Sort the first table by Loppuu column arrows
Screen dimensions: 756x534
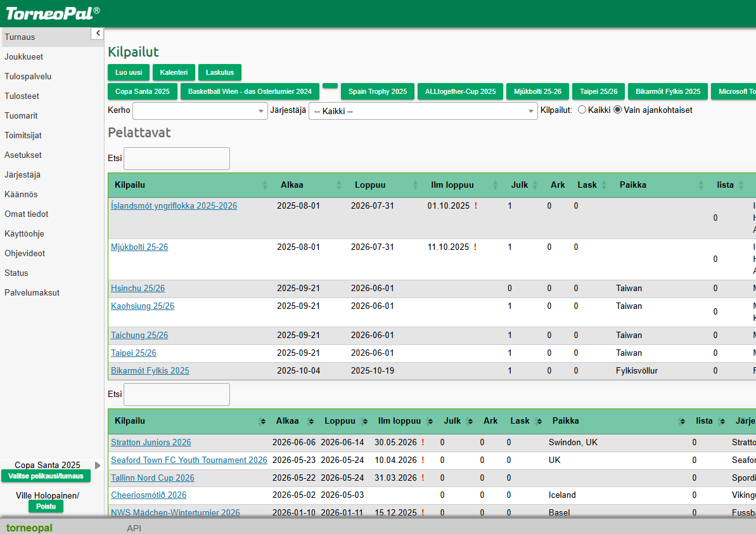click(x=416, y=185)
